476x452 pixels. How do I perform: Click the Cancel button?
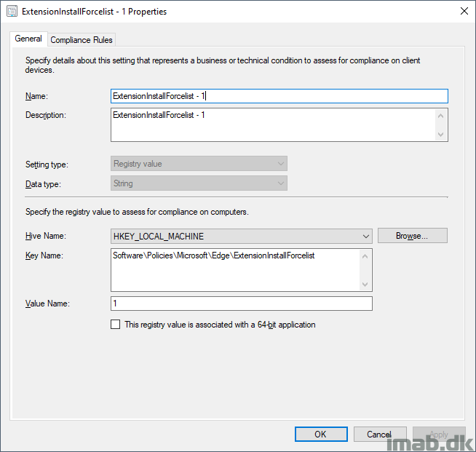[380, 434]
